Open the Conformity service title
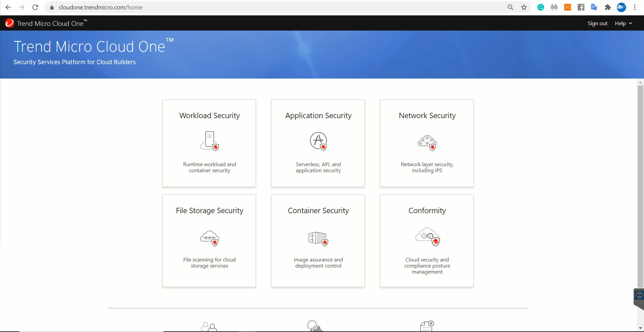The width and height of the screenshot is (644, 332). point(427,210)
